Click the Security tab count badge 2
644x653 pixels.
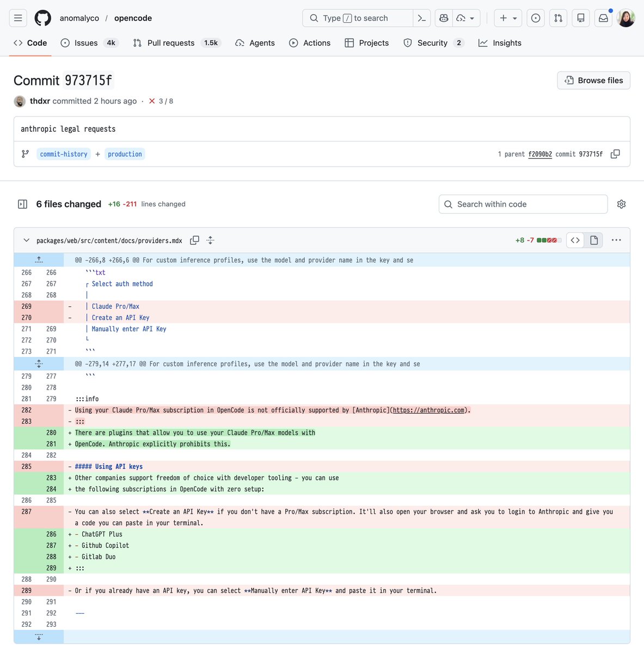[459, 43]
